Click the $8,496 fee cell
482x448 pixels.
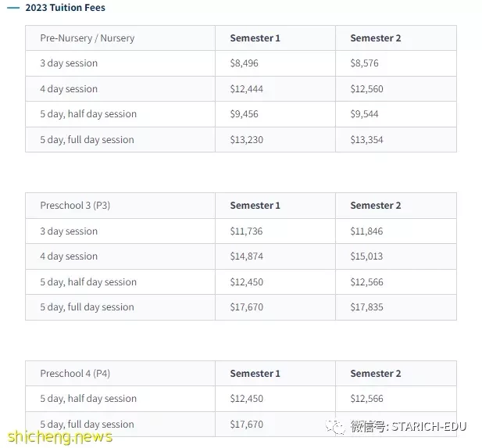click(x=244, y=63)
